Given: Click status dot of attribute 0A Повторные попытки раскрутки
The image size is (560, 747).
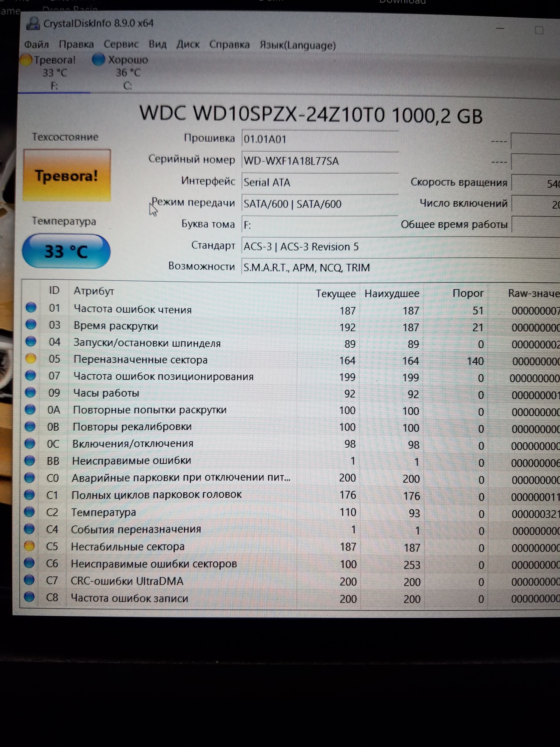Looking at the screenshot, I should click(30, 409).
